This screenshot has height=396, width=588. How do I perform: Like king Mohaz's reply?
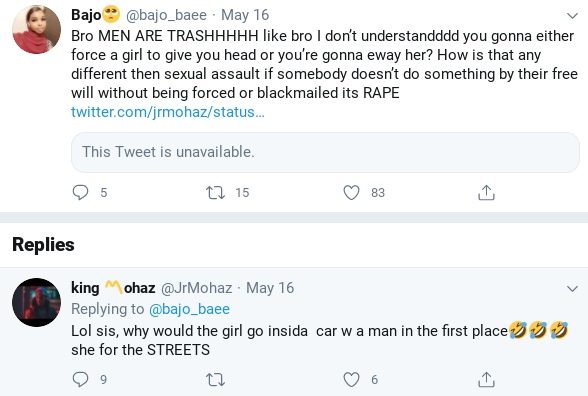(x=351, y=380)
